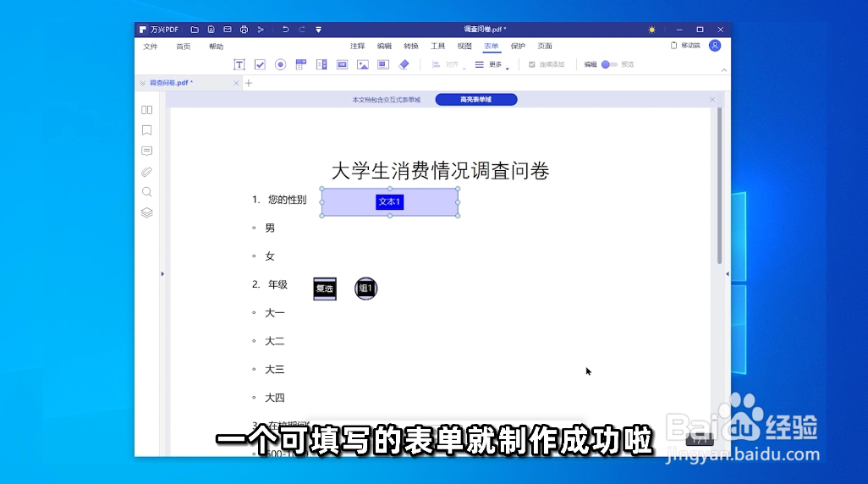This screenshot has width=868, height=484.
Task: Click the 移动端 mobile button
Action: [685, 46]
